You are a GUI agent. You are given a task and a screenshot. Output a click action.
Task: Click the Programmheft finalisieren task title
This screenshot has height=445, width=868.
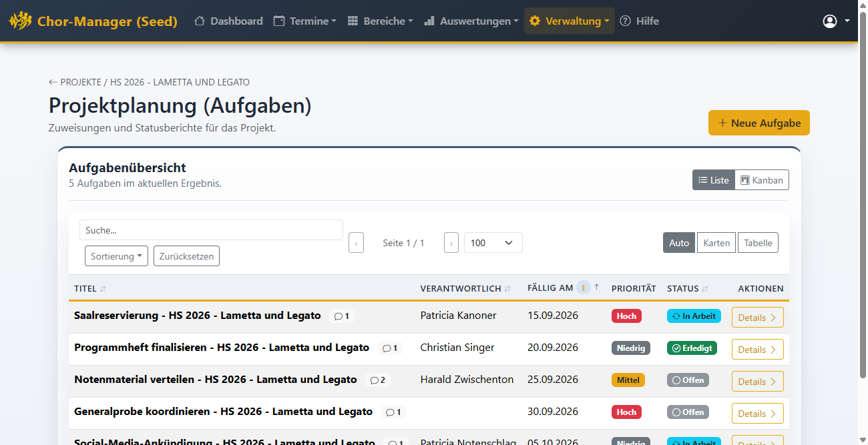click(222, 348)
